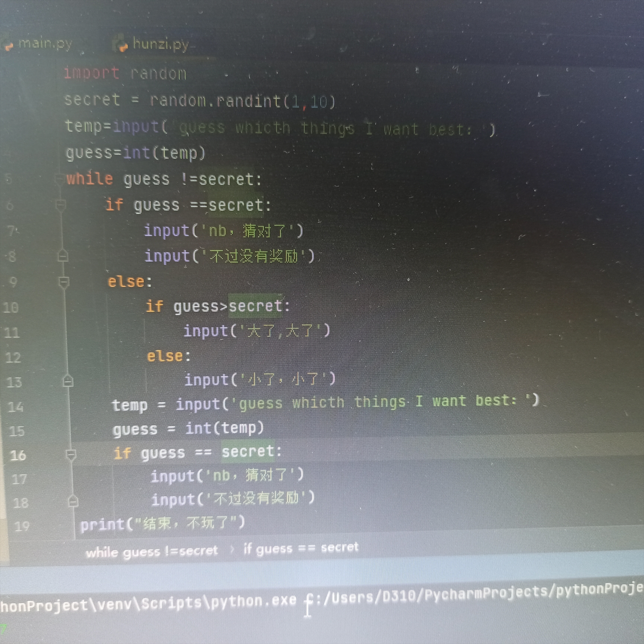Click the Python icon beside main.py
Image resolution: width=644 pixels, height=644 pixels.
point(9,46)
